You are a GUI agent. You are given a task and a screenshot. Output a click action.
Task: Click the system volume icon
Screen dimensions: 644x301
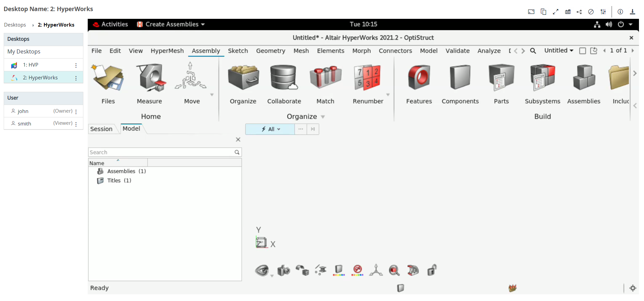pyautogui.click(x=609, y=24)
